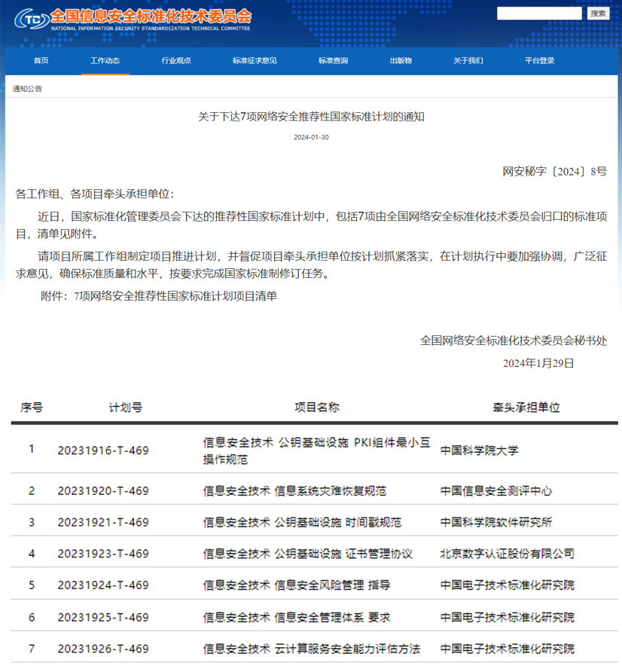622x672 pixels.
Task: Click project name 信息安全管理体系 要求
Action: 332,617
